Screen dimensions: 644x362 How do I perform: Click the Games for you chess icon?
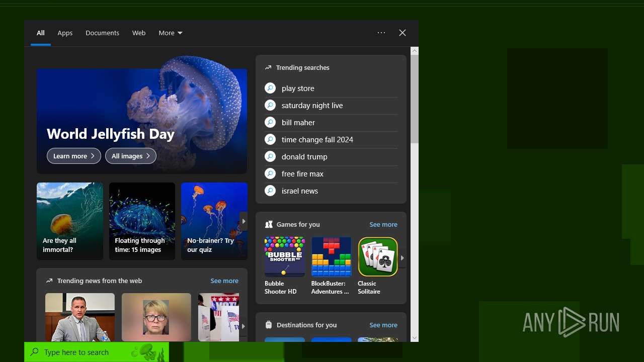269,224
